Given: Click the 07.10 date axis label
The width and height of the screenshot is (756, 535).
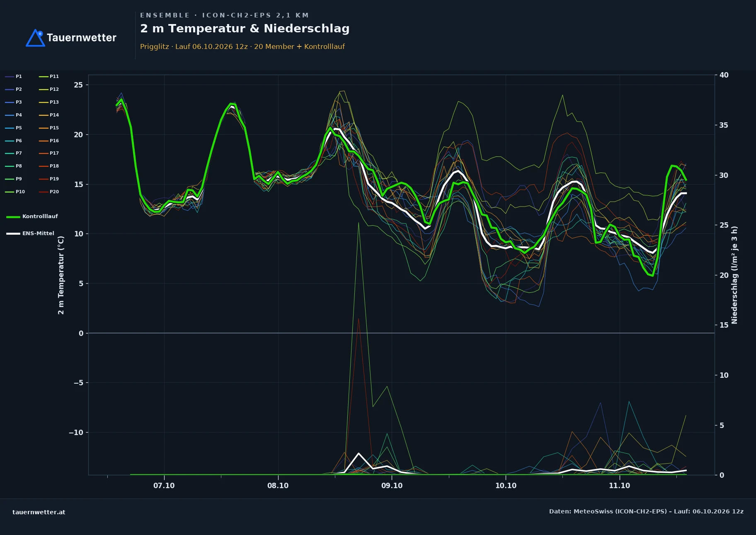Looking at the screenshot, I should pos(164,486).
